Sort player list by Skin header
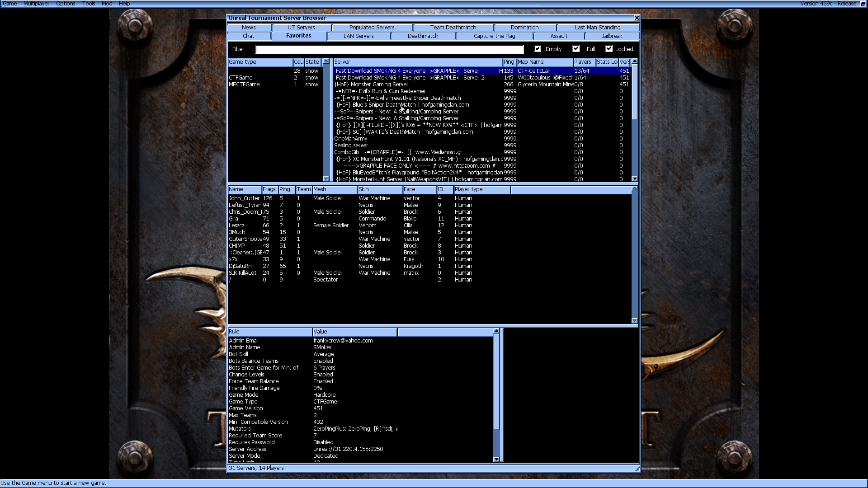This screenshot has height=488, width=868. pyautogui.click(x=379, y=189)
